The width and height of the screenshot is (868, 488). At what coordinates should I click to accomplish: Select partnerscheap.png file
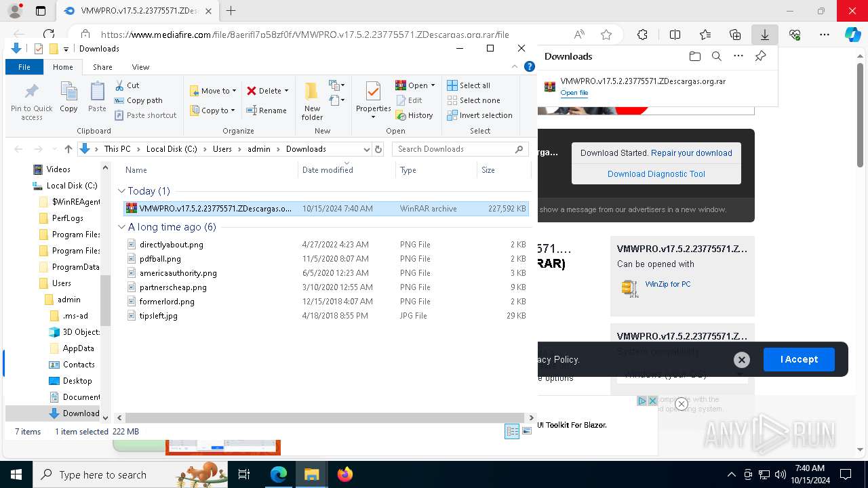pos(173,287)
